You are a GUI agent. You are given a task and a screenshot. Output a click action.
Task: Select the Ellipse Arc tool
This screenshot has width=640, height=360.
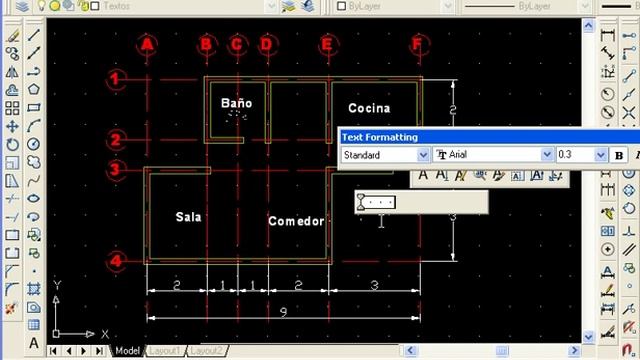(34, 216)
